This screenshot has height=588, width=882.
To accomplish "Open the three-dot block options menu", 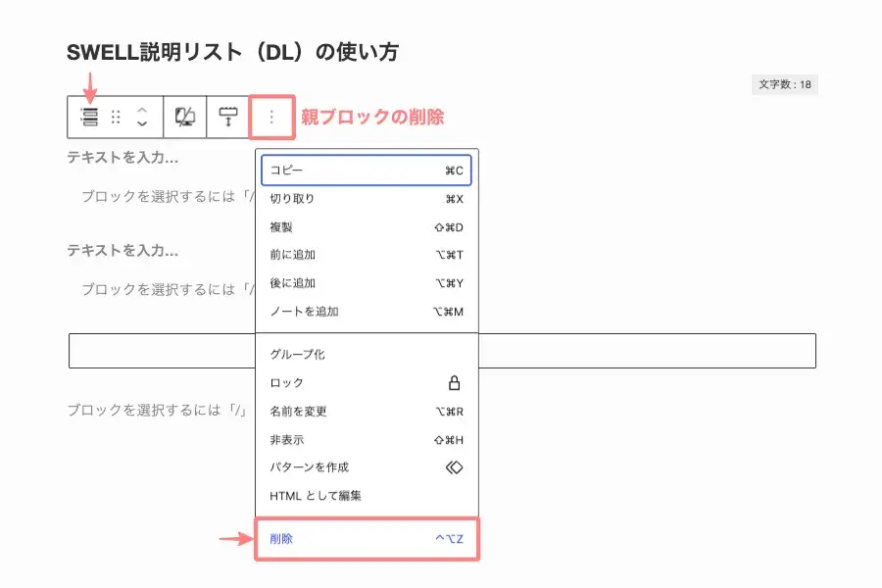I will 271,117.
